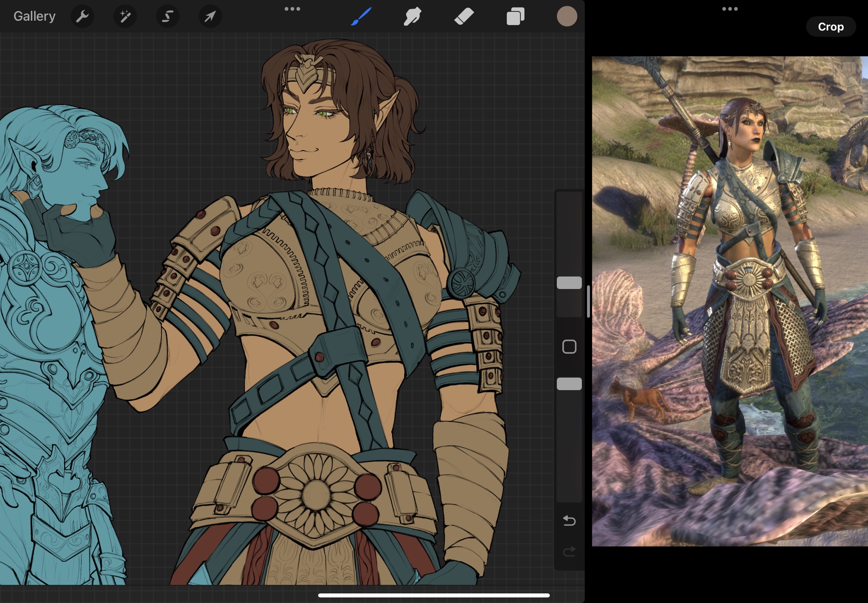The image size is (868, 603).
Task: Open the Adjustments magic wand menu
Action: (x=125, y=16)
